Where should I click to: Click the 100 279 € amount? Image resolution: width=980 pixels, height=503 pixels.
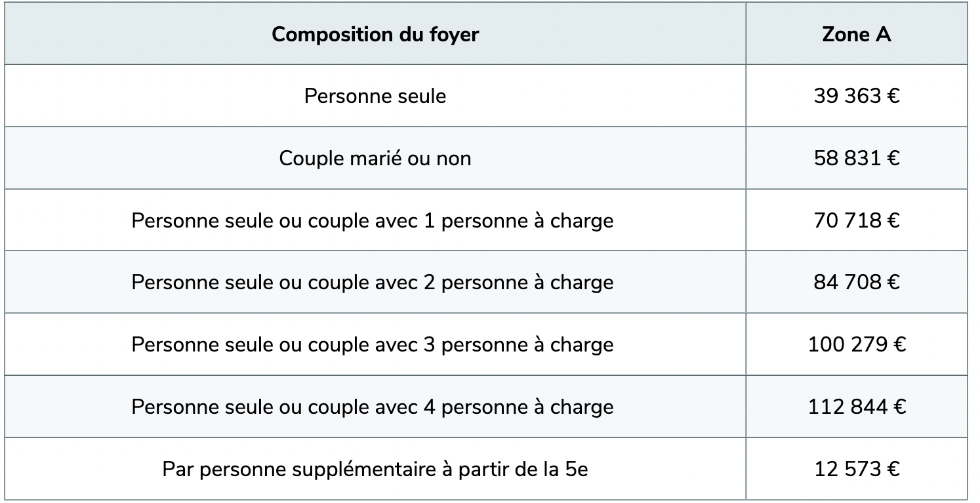(856, 345)
